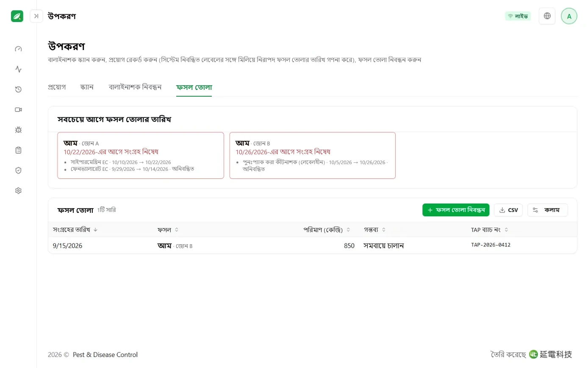This screenshot has height=368, width=588.
Task: Switch to the প্রয়োগ tab
Action: coord(57,87)
